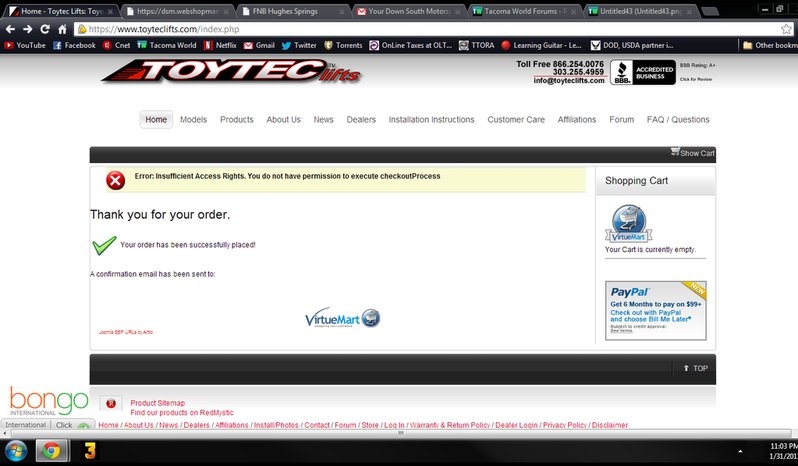Click the Warranty & Return Policy footer link
Viewport: 798px width, 466px height.
point(450,425)
